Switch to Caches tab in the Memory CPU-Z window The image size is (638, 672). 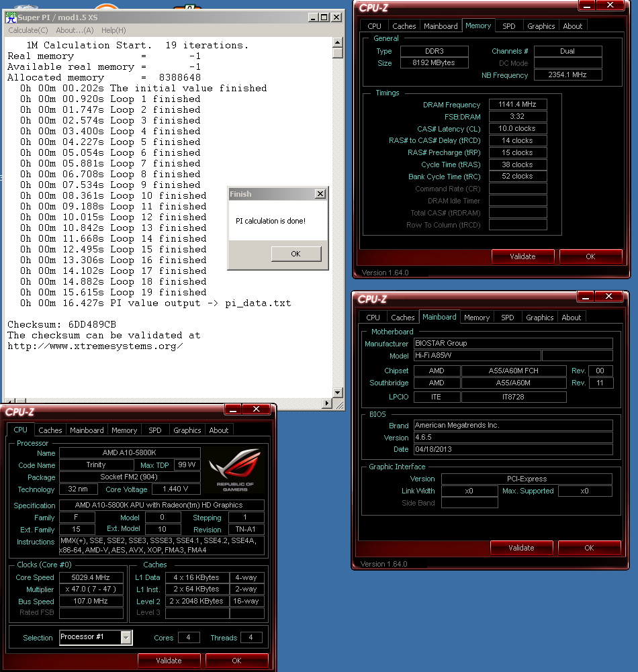404,26
